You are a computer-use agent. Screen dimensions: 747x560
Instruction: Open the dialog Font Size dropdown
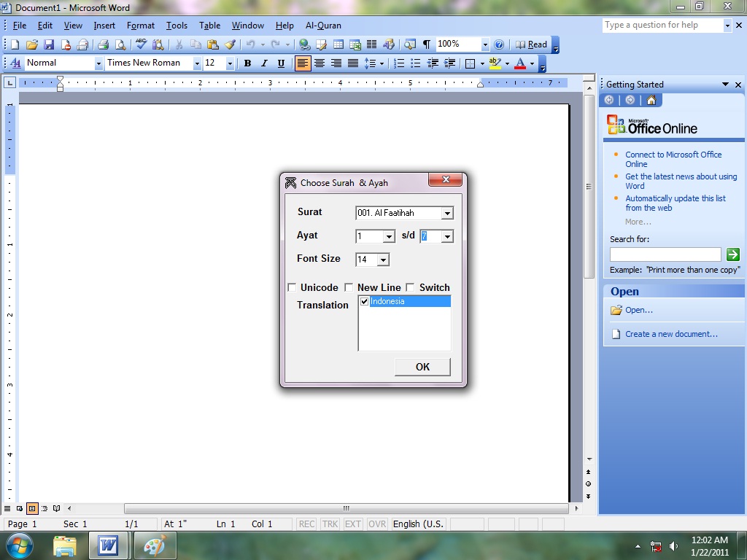(383, 260)
